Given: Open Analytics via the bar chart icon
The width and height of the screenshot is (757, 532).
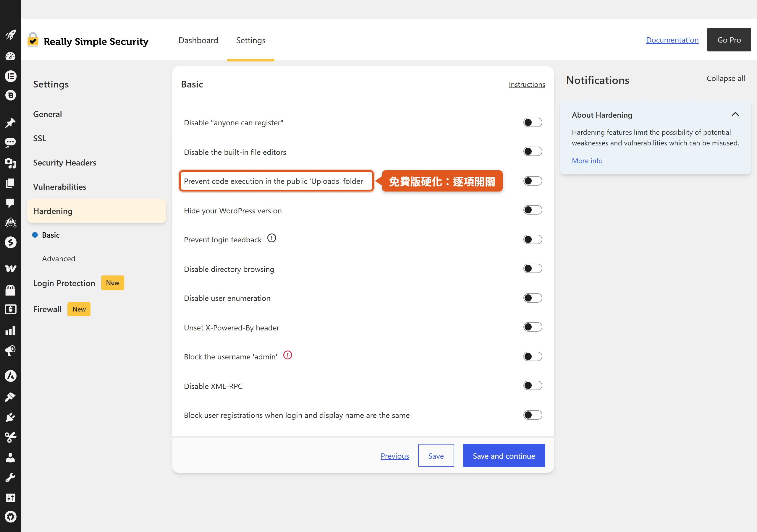Looking at the screenshot, I should point(11,330).
